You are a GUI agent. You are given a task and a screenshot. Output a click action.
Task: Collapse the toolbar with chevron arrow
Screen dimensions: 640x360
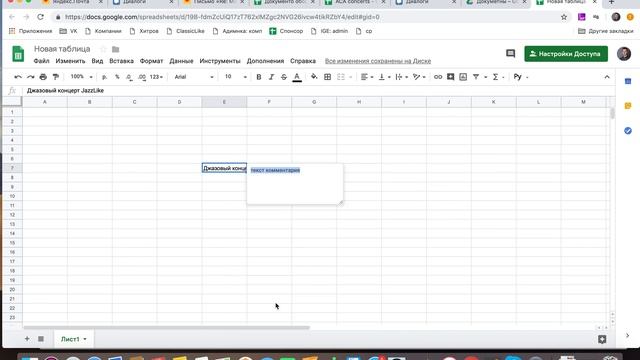[x=607, y=77]
